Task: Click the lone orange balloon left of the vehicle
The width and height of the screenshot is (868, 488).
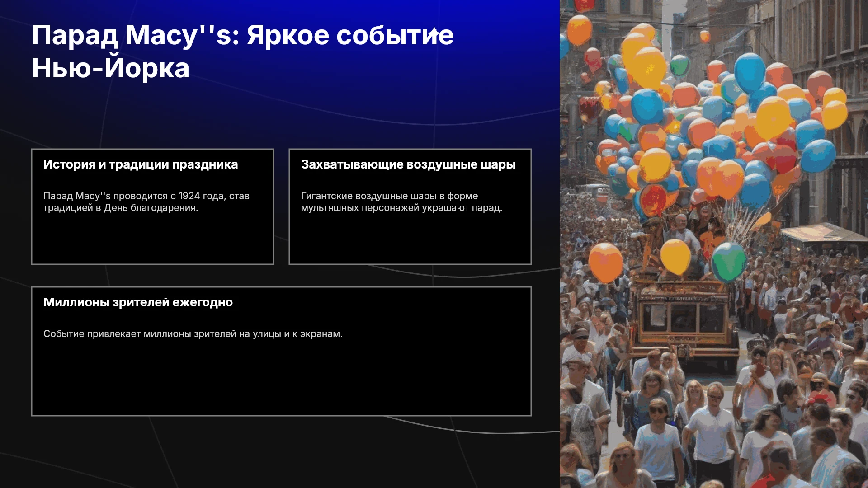Action: click(605, 263)
